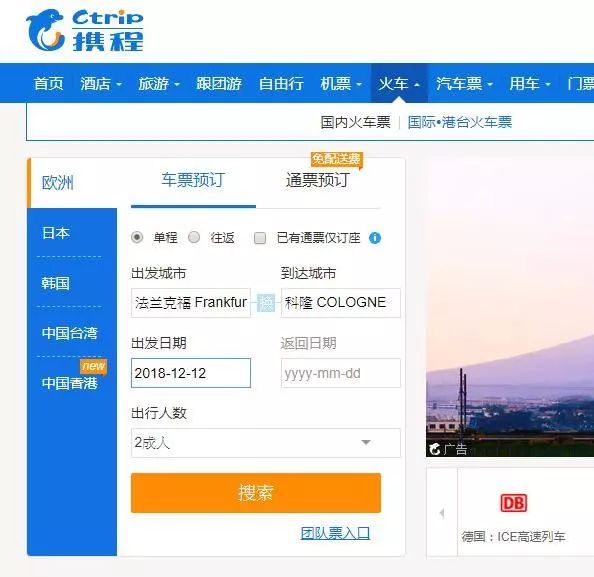This screenshot has height=577, width=594.
Task: Click the new badge above 中国香港
Action: (x=94, y=366)
